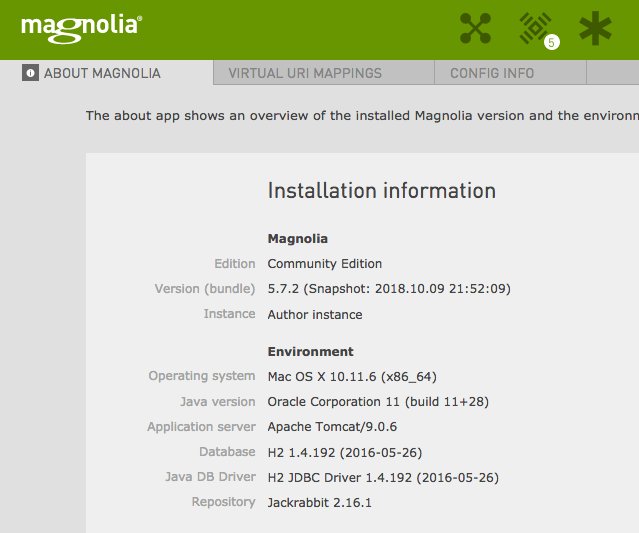639x533 pixels.
Task: Click the Application server label
Action: click(201, 427)
